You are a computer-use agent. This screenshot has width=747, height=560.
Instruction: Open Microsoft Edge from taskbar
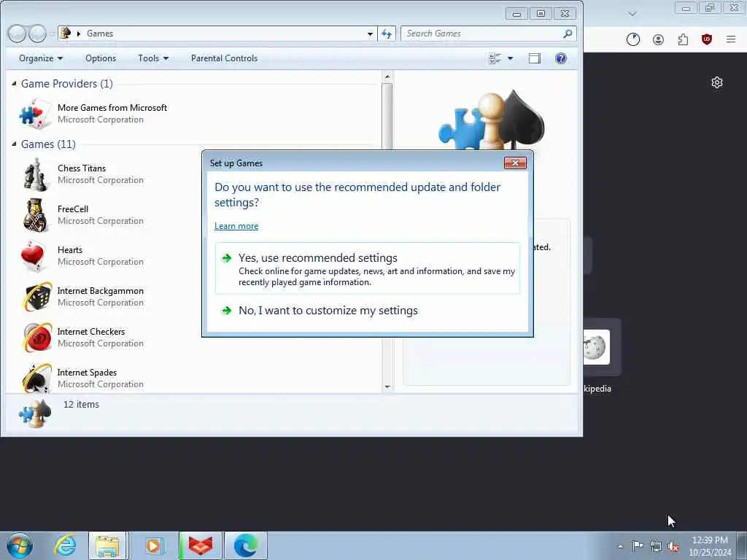246,545
